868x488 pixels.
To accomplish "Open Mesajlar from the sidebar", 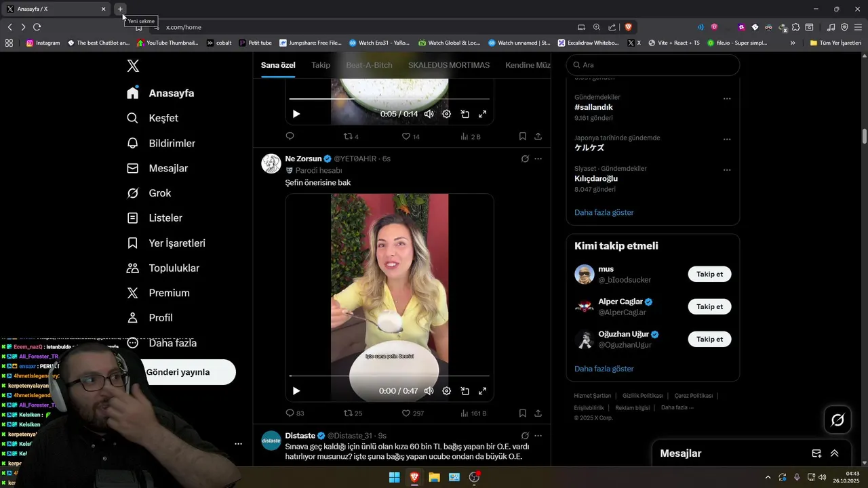I will pyautogui.click(x=157, y=168).
